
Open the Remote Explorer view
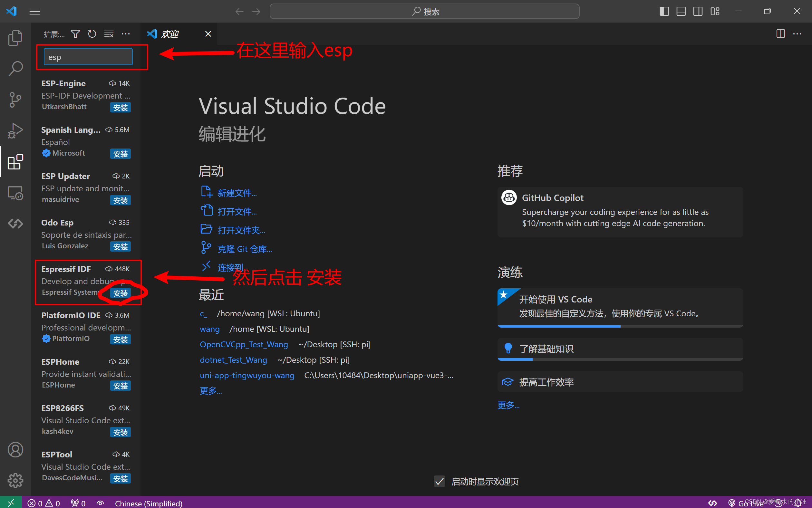coord(15,193)
